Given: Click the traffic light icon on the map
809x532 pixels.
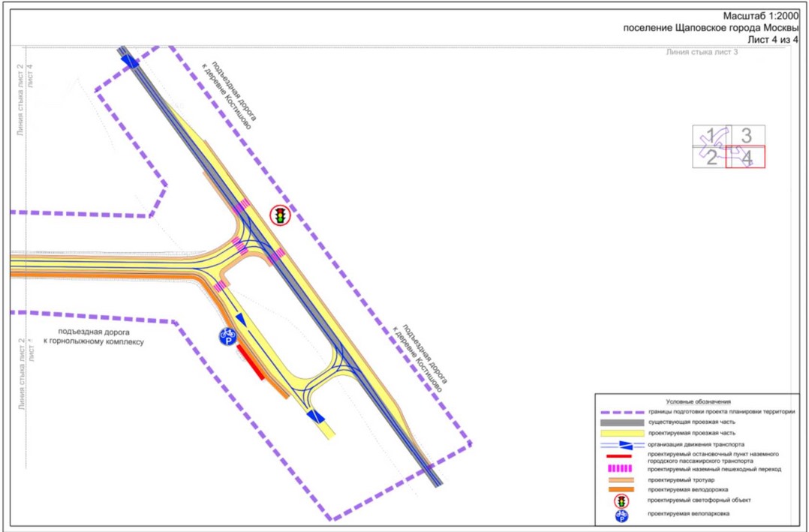Looking at the screenshot, I should (x=280, y=215).
